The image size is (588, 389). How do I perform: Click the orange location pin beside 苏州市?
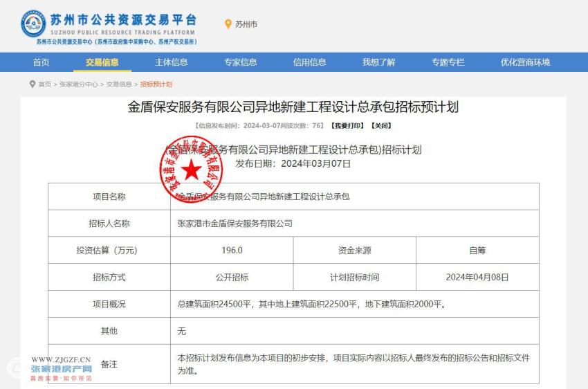(x=228, y=24)
